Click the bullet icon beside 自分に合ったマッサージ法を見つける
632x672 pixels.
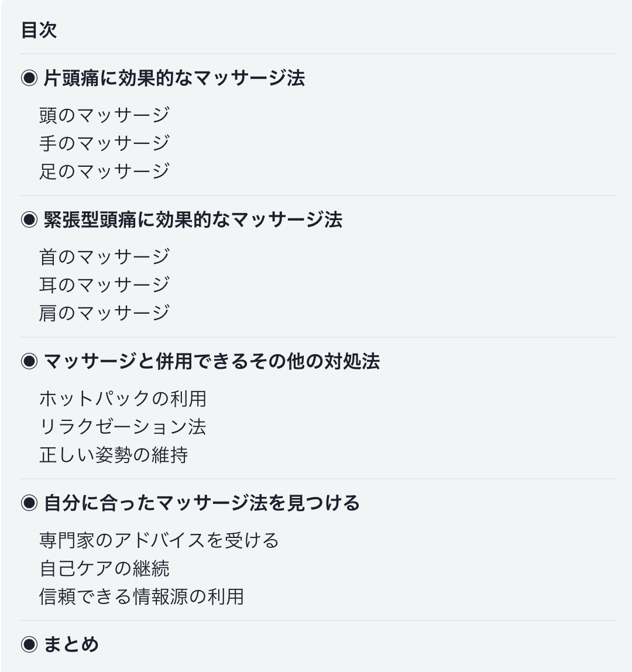tap(29, 503)
